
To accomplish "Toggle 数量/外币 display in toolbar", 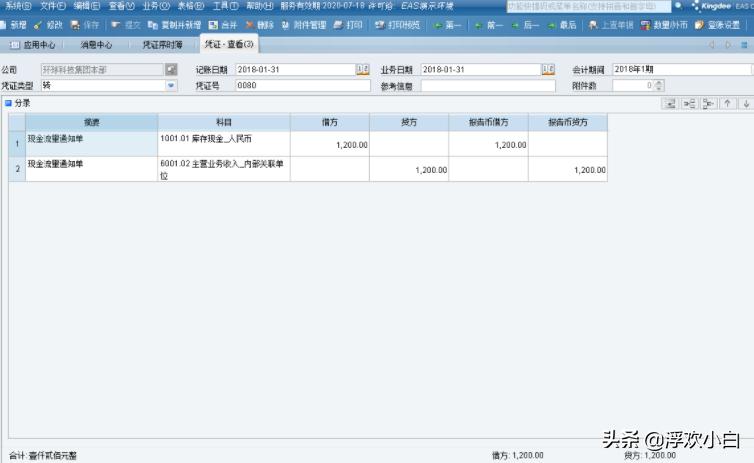I will [664, 25].
